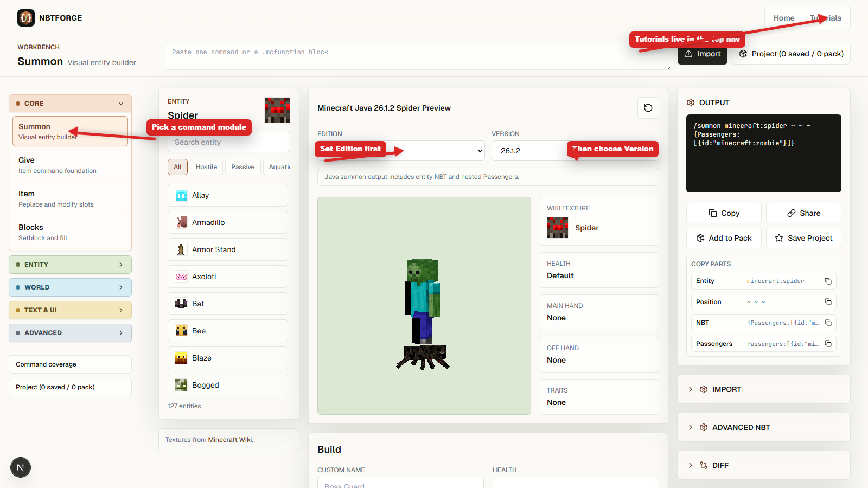The width and height of the screenshot is (868, 488).
Task: Click the Bogged icon in the entity list
Action: 181,385
